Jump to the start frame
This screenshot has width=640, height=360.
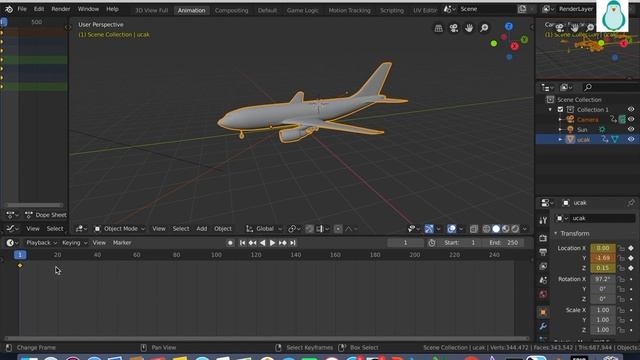pyautogui.click(x=242, y=243)
